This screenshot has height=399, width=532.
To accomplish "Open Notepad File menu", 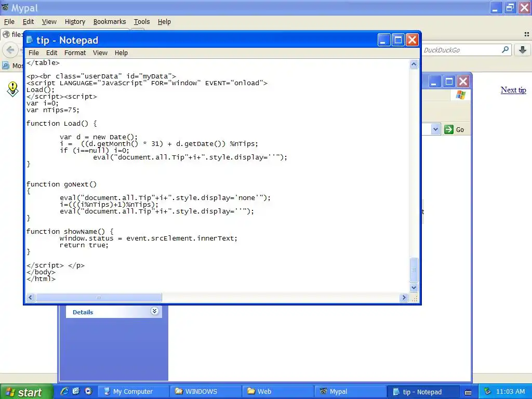I will (33, 53).
